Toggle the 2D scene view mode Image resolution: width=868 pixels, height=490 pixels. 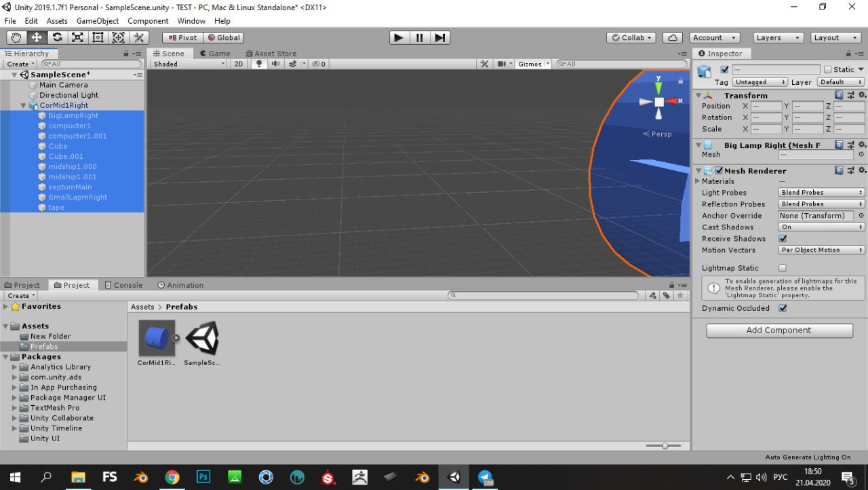click(x=239, y=64)
